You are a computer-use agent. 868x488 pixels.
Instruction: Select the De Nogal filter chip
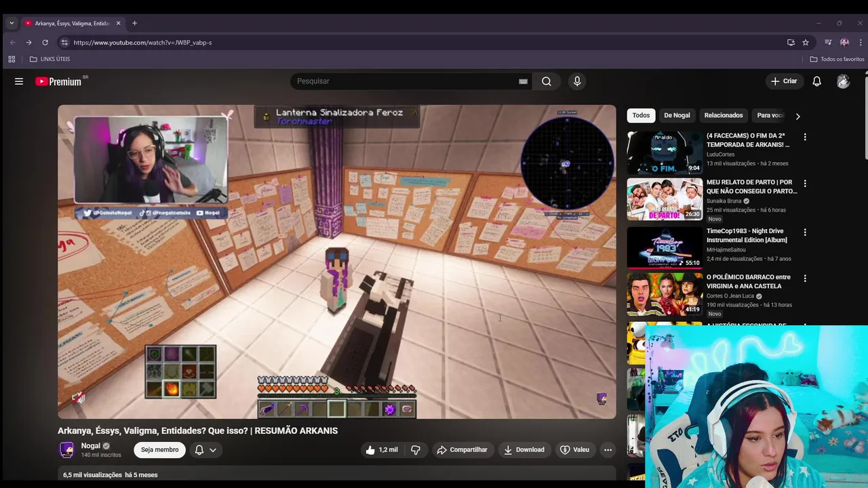coord(677,115)
